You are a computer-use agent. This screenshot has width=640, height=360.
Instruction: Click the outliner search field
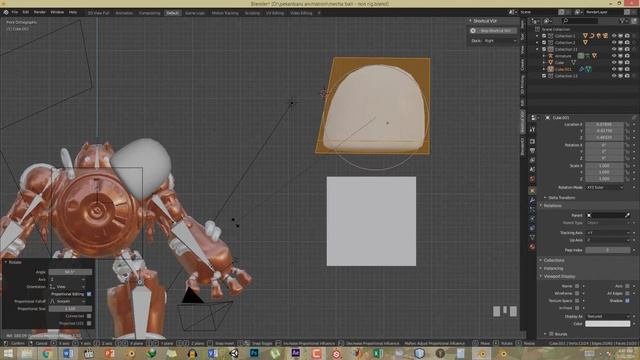pyautogui.click(x=580, y=20)
